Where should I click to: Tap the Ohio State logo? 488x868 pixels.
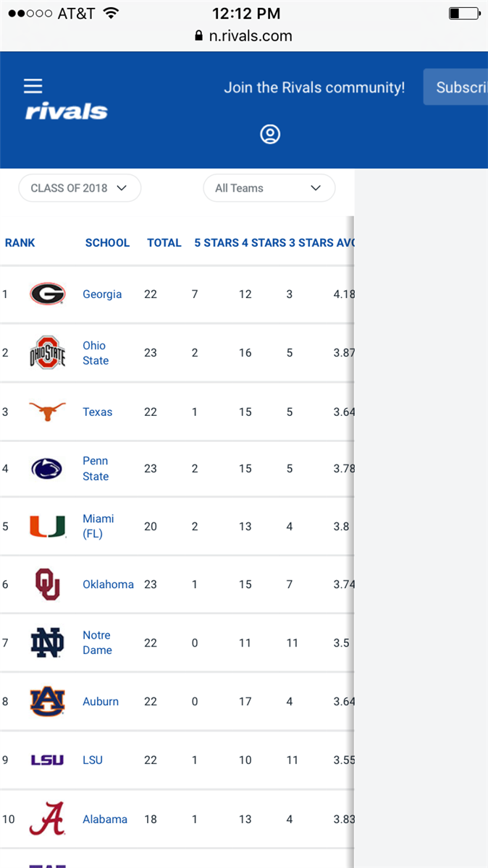[48, 352]
